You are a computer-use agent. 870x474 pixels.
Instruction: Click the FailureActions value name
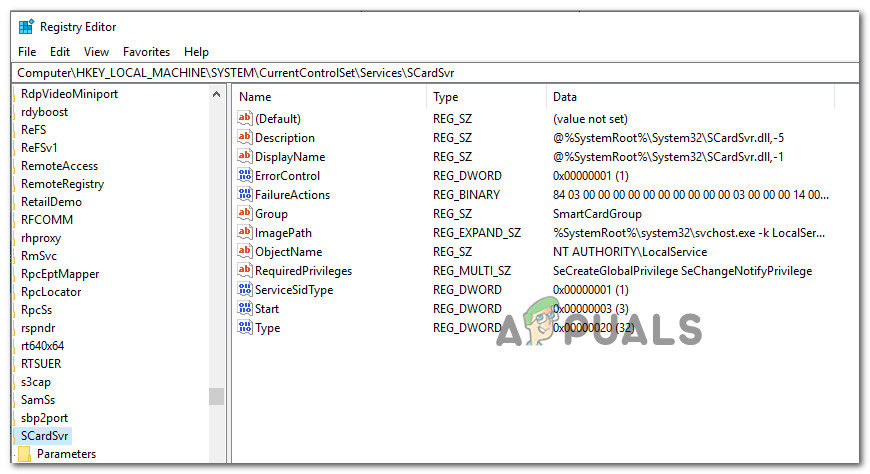click(292, 195)
